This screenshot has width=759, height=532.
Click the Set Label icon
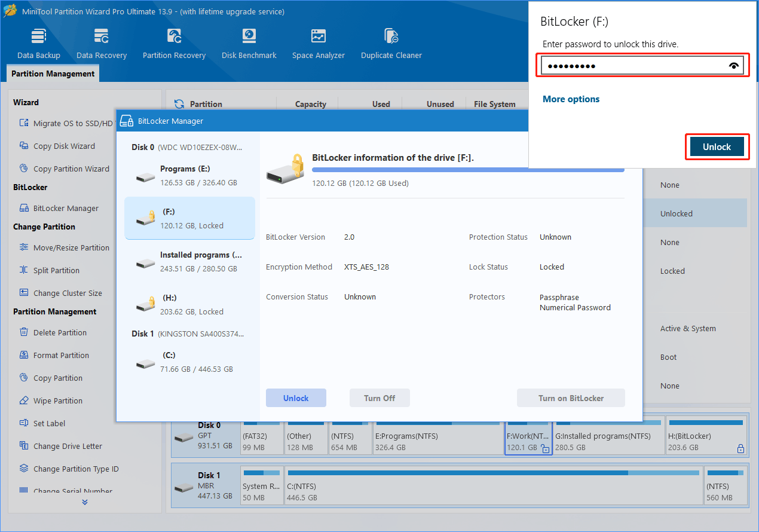24,423
